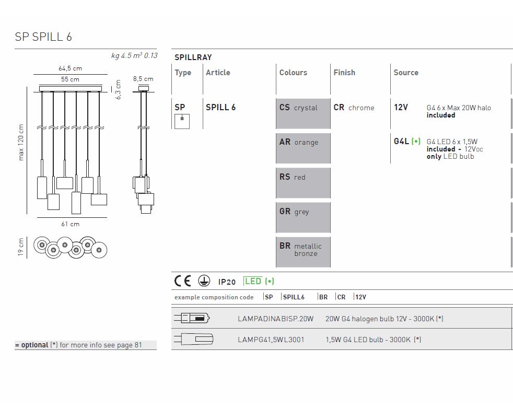Click the earth ground protection symbol
The height and width of the screenshot is (420, 513).
[204, 281]
